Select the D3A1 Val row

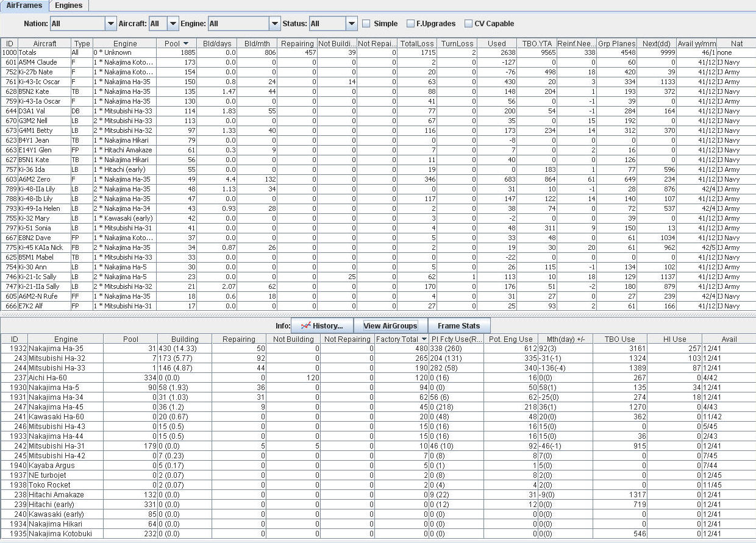click(378, 111)
